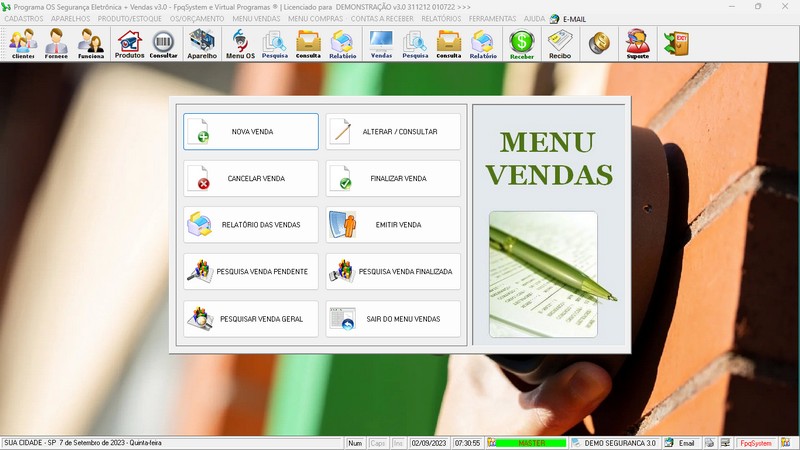Click the E-MAIL label in menu bar

pos(574,19)
